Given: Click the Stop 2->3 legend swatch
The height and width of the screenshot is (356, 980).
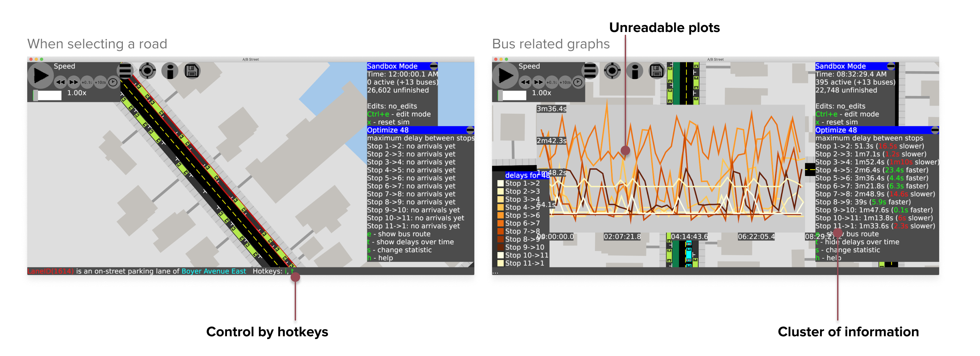Looking at the screenshot, I should (501, 191).
